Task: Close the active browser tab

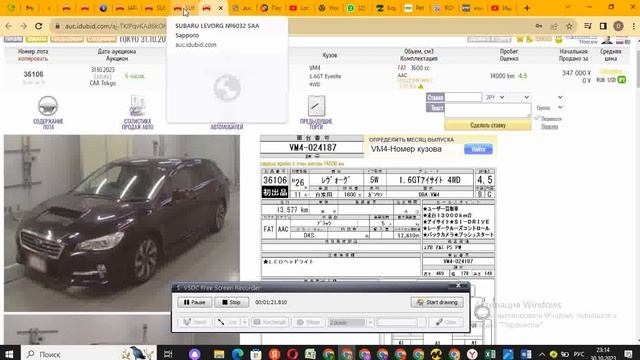Action: click(x=221, y=8)
